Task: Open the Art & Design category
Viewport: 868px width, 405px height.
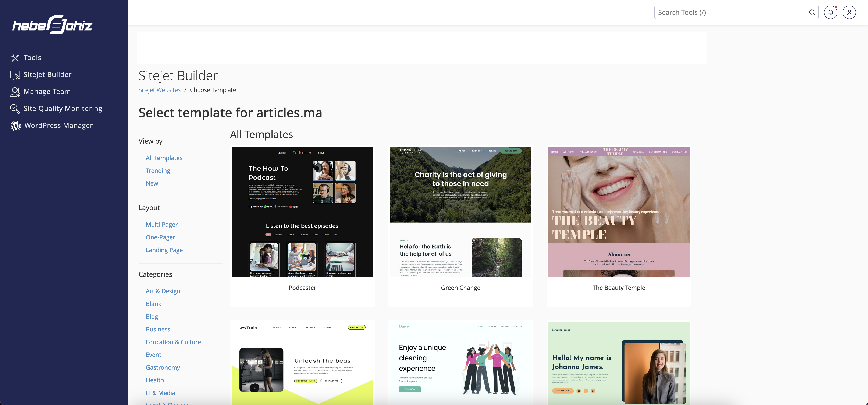Action: click(163, 291)
